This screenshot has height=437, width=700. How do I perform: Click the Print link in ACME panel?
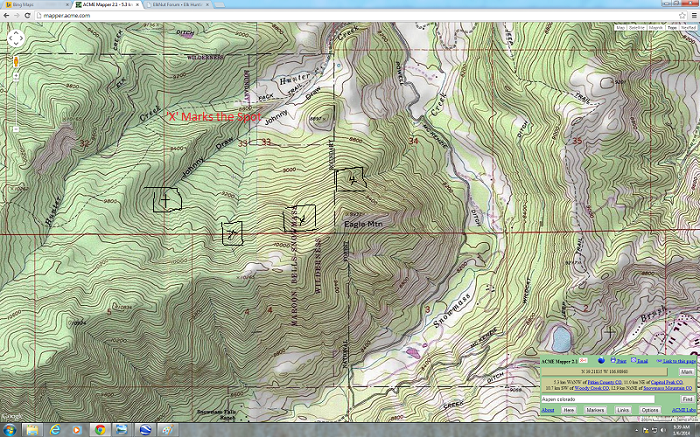tap(621, 361)
